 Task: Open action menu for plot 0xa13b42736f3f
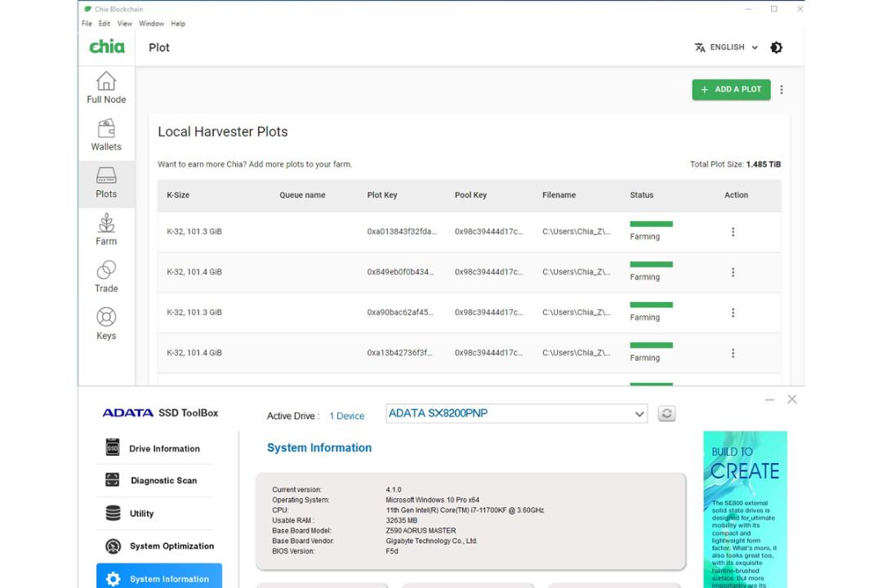(733, 354)
